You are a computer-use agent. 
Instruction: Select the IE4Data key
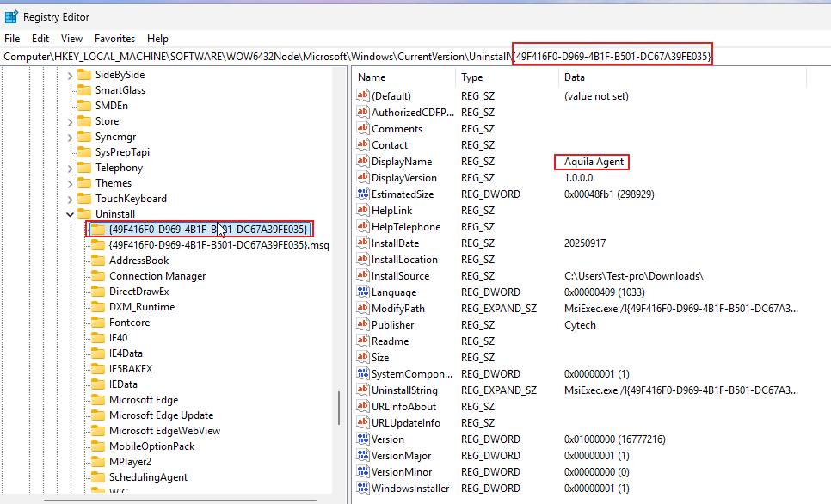pos(126,353)
